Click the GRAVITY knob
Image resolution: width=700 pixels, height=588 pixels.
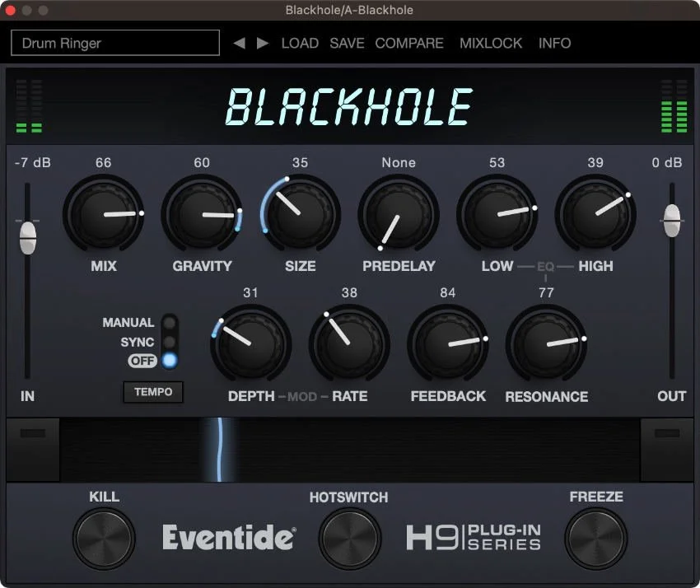pos(202,215)
